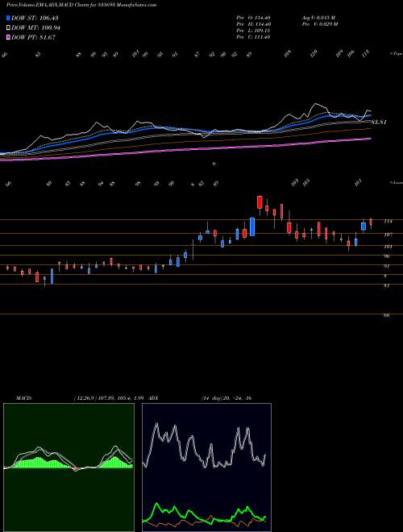This screenshot has height=532, width=403.
Task: Click the Pre C: 111.40 value
Action: pos(253,37)
